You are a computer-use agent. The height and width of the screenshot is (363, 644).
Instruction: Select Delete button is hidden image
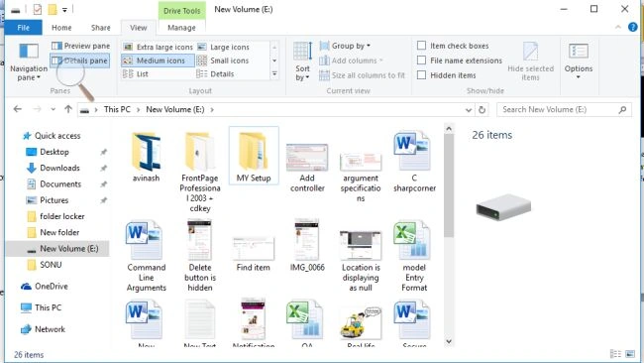pos(199,256)
